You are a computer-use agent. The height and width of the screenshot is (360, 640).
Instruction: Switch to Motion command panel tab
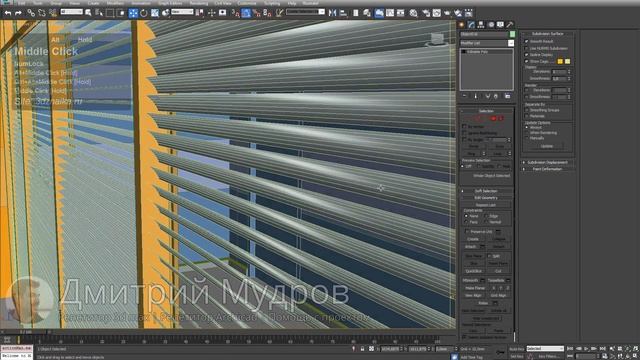pyautogui.click(x=491, y=24)
